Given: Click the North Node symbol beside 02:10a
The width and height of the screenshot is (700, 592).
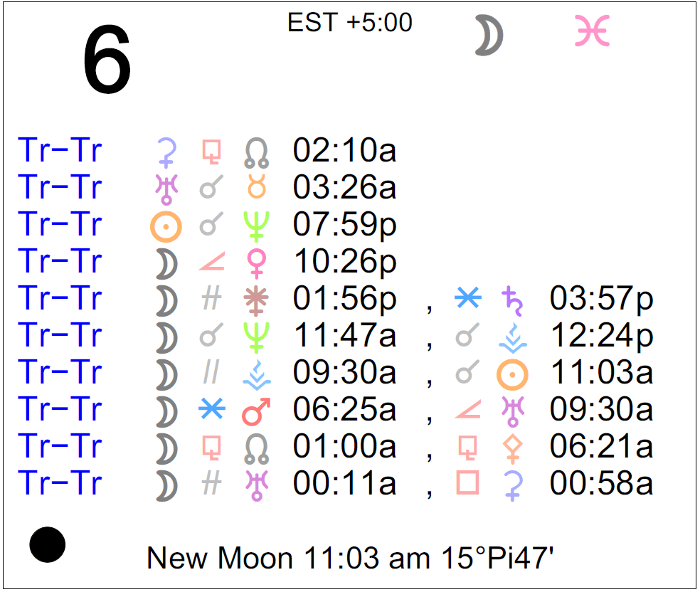Looking at the screenshot, I should click(254, 152).
